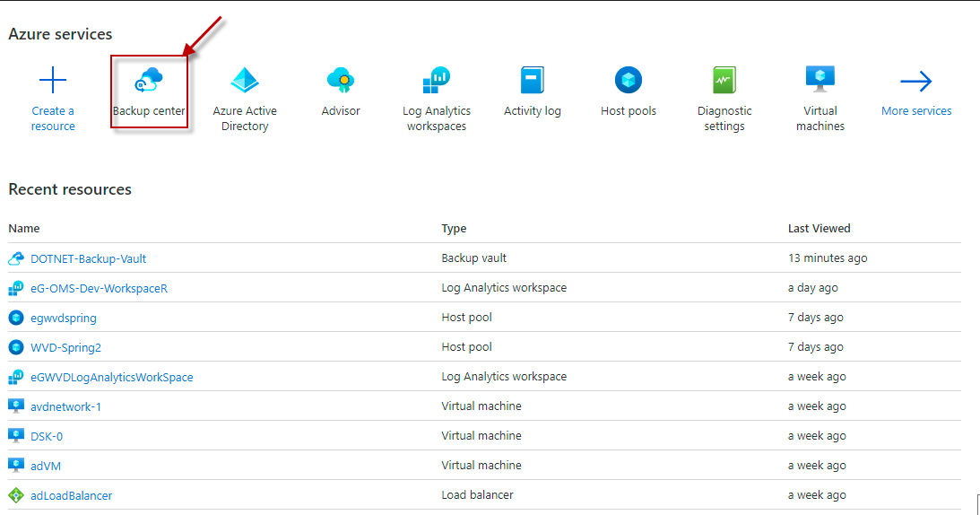Screen dimensions: 980x515
Task: Click the Backup vault type cell
Action: click(473, 257)
